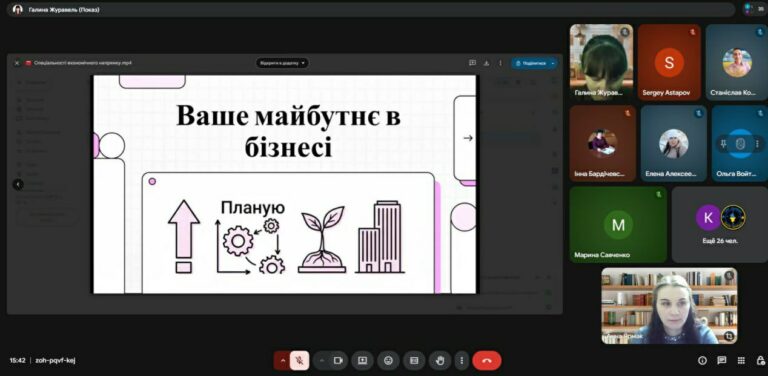Select Sergey Astapov participant tile

[669, 62]
